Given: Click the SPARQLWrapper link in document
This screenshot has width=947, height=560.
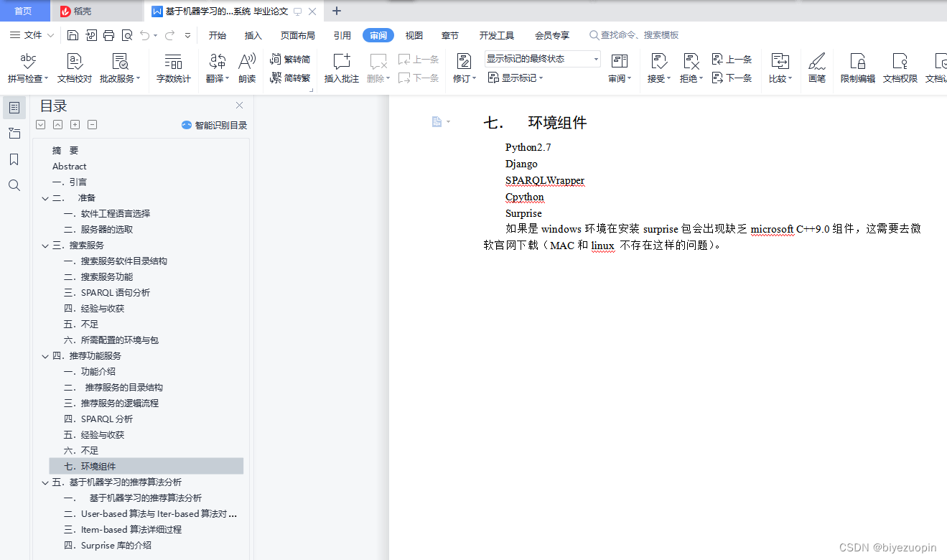Looking at the screenshot, I should point(544,180).
